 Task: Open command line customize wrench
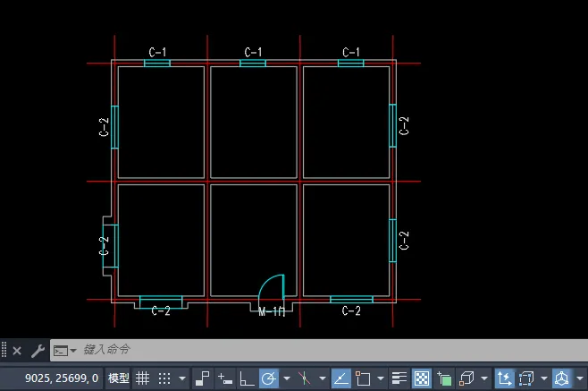click(38, 351)
